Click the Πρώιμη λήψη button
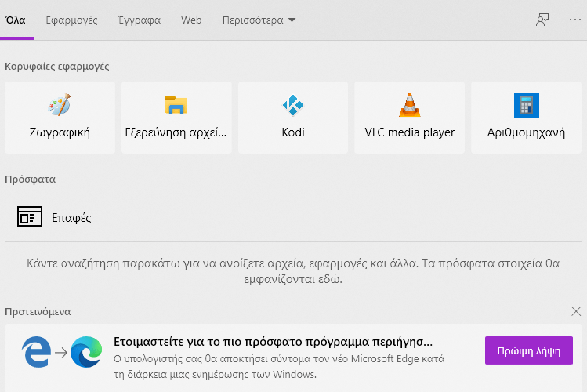Screen dimensions: 587x392 pos(528,350)
